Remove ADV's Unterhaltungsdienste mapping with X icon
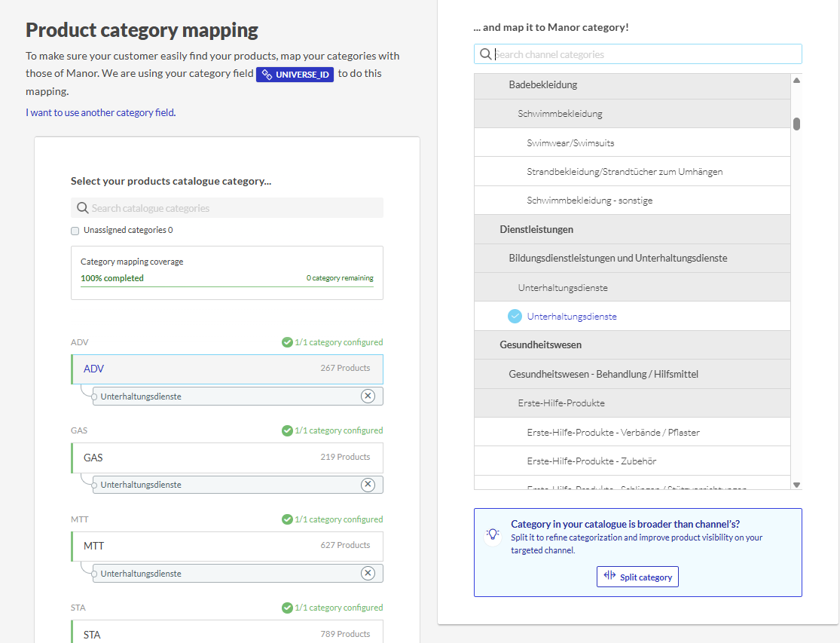The width and height of the screenshot is (840, 643). point(368,397)
